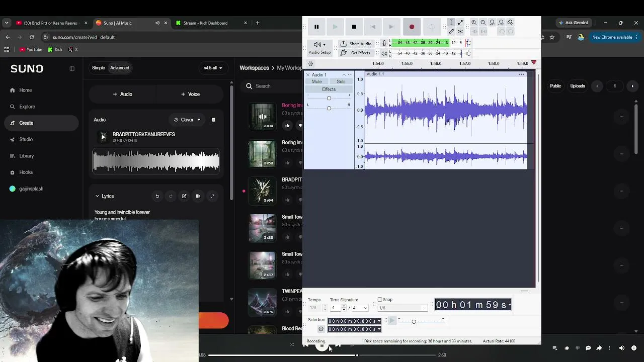This screenshot has height=362, width=644.
Task: Open the main time display format dropdown
Action: [x=509, y=305]
